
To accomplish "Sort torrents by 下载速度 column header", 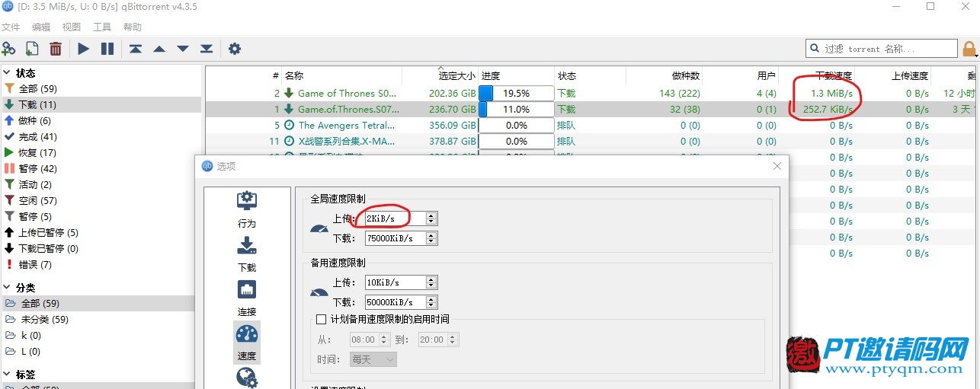I will click(834, 76).
